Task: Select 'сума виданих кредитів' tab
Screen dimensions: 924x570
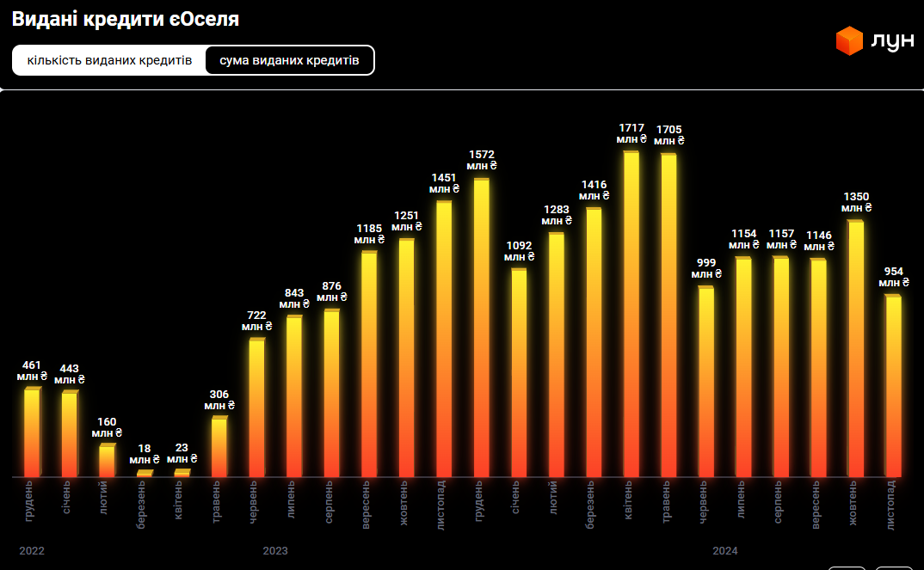Action: click(289, 61)
